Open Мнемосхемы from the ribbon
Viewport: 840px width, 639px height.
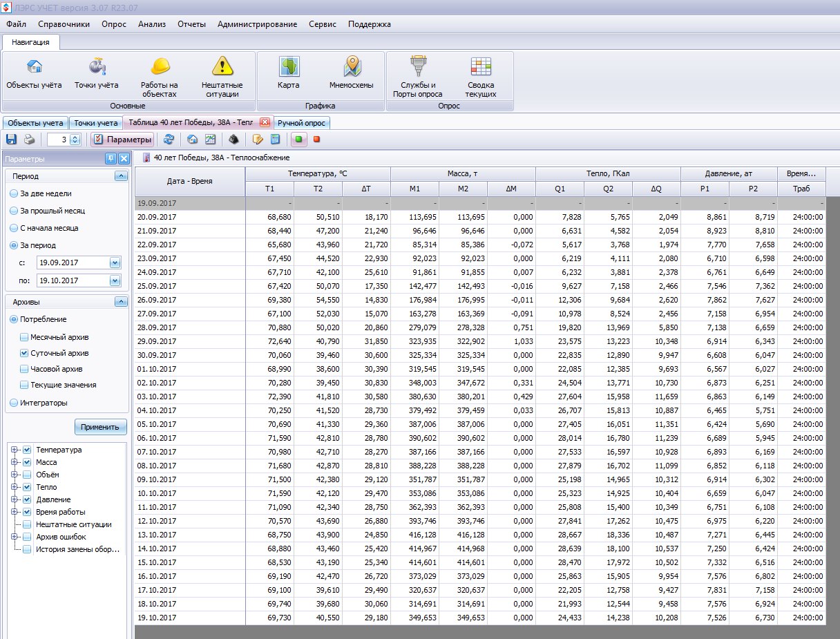click(x=351, y=68)
